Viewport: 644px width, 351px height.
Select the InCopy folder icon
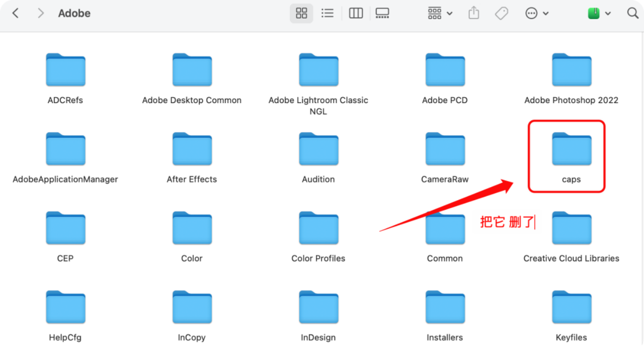coord(192,307)
